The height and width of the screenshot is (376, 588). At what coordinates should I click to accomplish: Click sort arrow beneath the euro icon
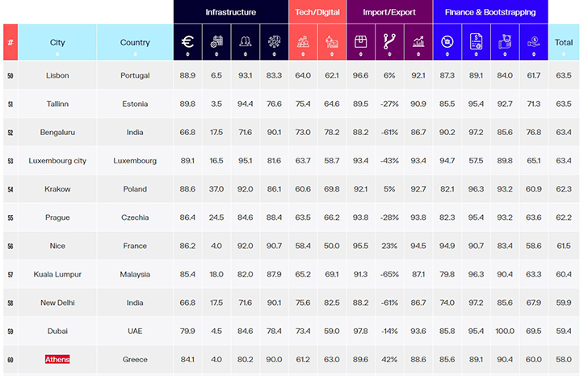[x=187, y=54]
